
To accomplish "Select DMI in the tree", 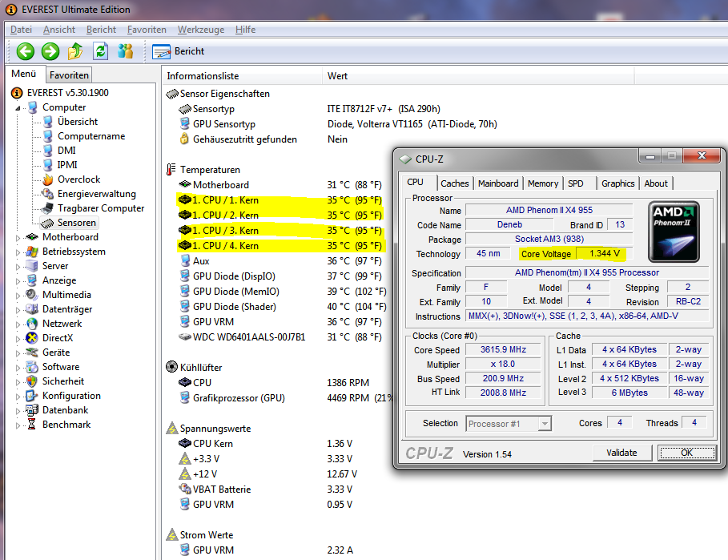I will [66, 151].
